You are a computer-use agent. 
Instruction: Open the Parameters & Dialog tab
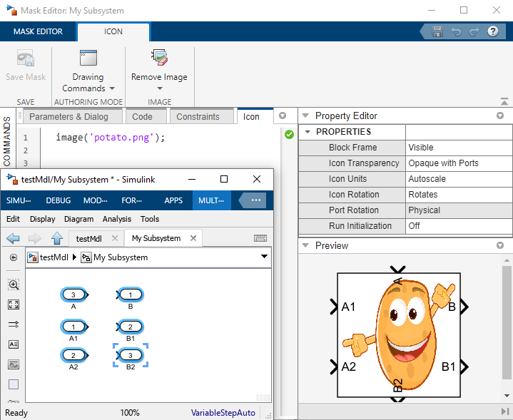pyautogui.click(x=68, y=117)
